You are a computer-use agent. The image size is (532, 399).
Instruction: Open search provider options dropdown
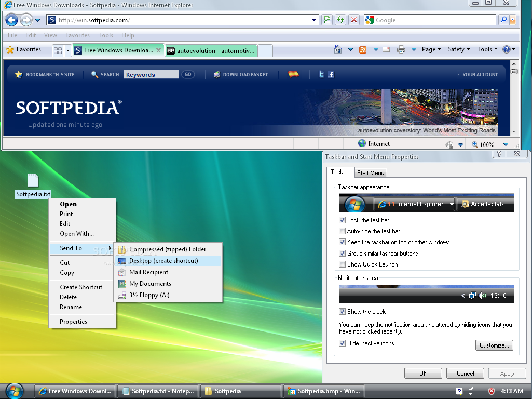(513, 20)
